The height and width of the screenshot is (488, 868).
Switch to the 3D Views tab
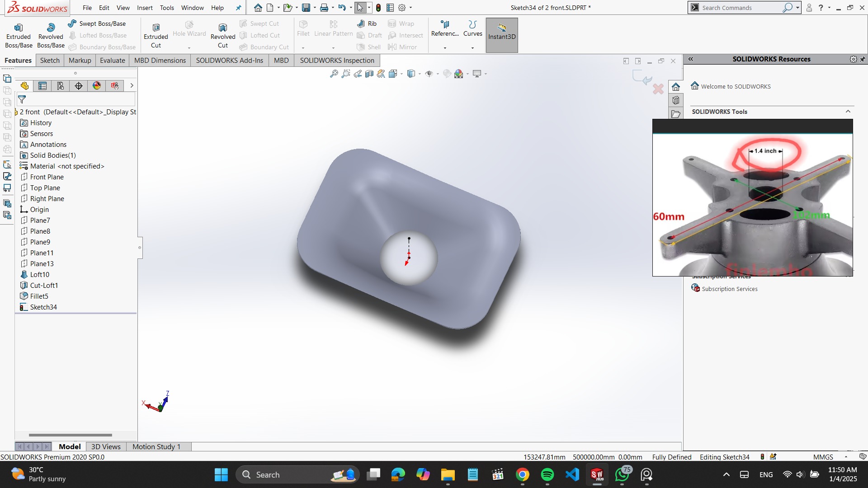coord(106,446)
